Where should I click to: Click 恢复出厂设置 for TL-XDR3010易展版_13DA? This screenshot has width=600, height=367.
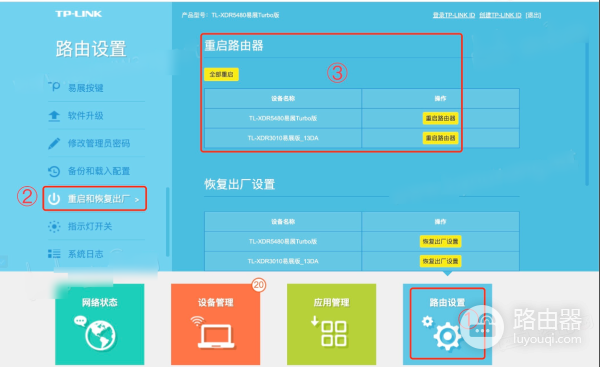pos(440,261)
